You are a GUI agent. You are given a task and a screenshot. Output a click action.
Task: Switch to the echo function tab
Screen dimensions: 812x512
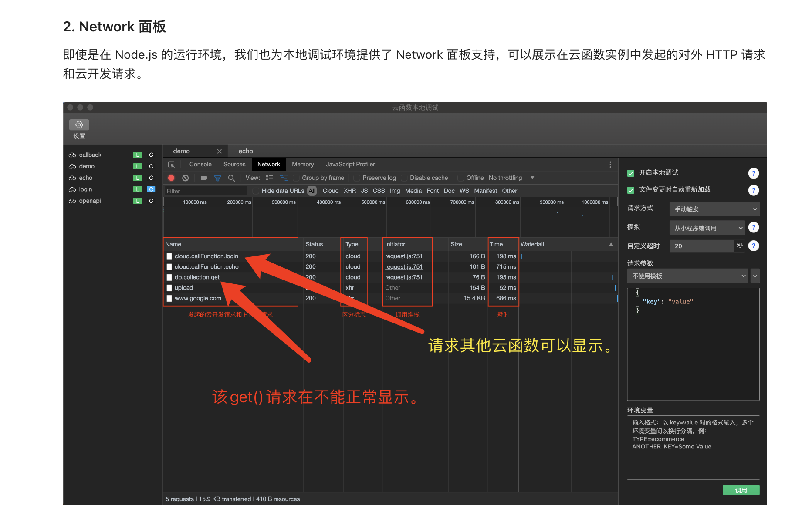246,151
